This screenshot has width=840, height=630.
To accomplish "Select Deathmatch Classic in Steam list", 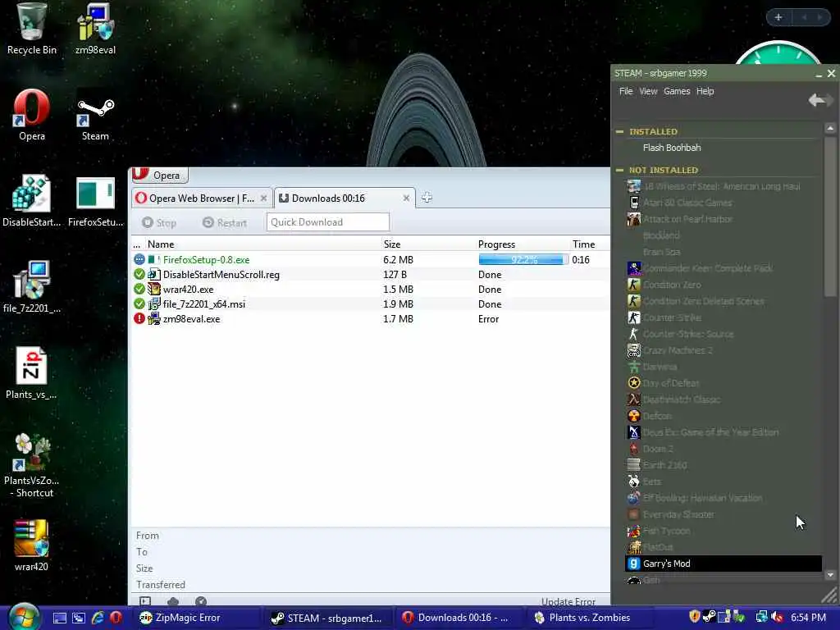I will (x=724, y=399).
